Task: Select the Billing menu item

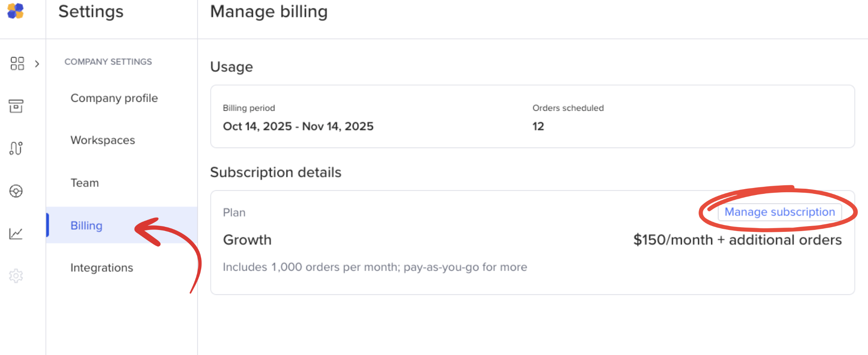Action: point(87,226)
